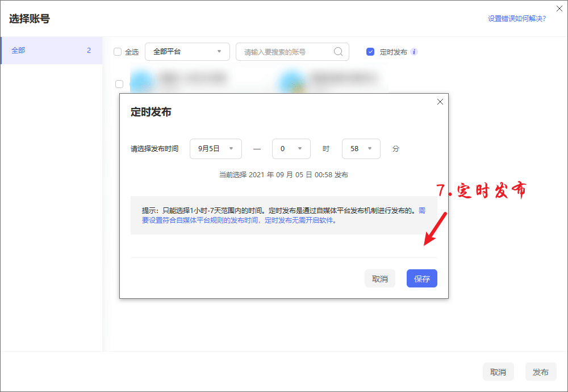Click 取消 at the bottom of the window
The image size is (568, 392).
[498, 372]
